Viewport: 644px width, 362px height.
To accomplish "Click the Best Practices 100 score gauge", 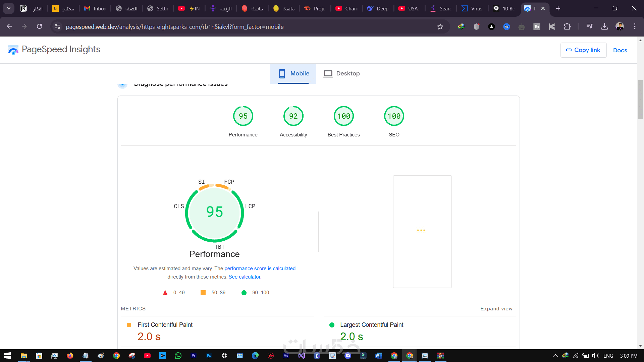I will point(343,116).
